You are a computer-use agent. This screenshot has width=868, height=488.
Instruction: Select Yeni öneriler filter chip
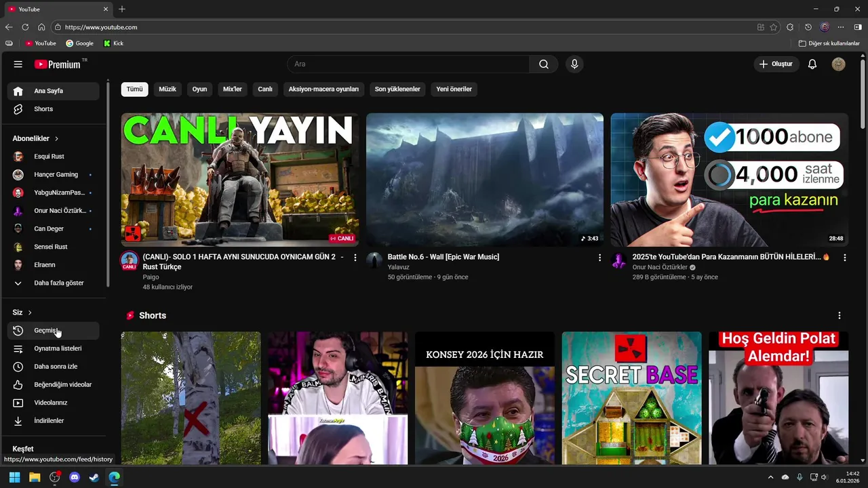(454, 89)
